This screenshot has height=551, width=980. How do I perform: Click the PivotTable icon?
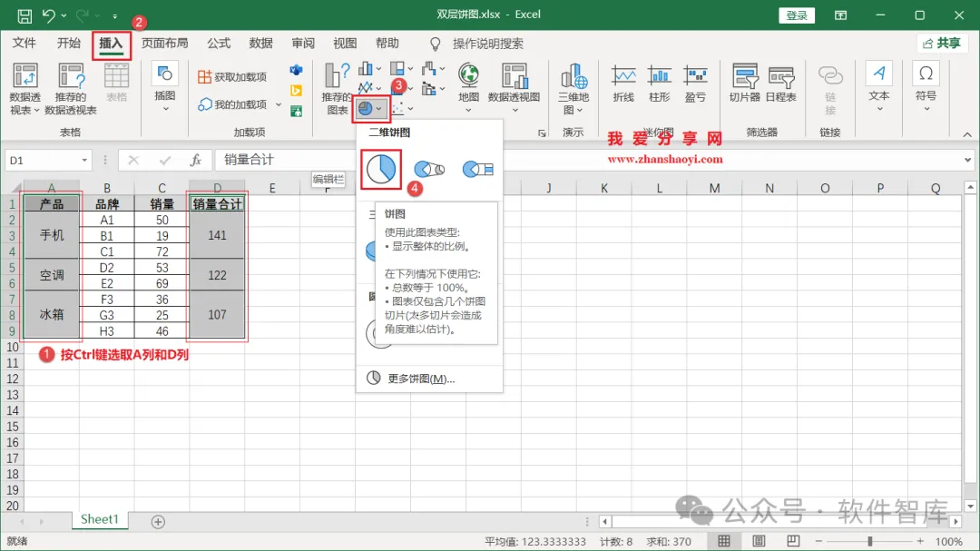pyautogui.click(x=25, y=89)
